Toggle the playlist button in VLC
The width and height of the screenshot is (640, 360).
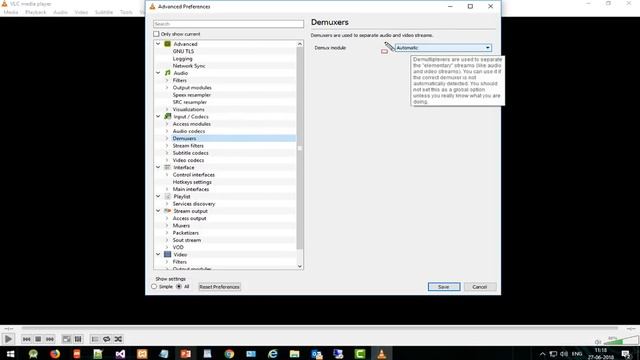click(95, 339)
